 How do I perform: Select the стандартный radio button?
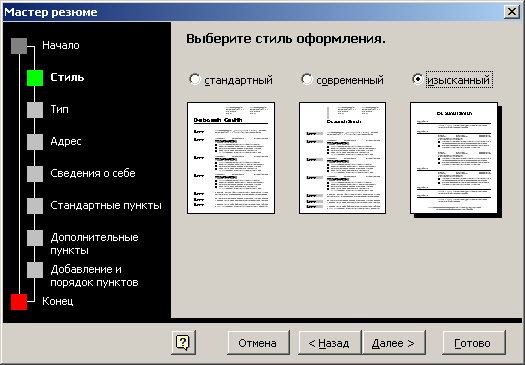195,79
